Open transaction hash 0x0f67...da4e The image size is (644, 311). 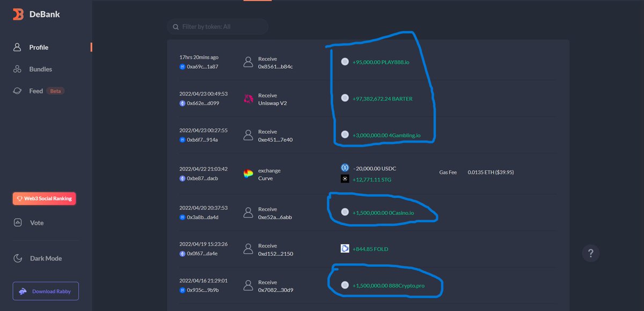pyautogui.click(x=202, y=254)
